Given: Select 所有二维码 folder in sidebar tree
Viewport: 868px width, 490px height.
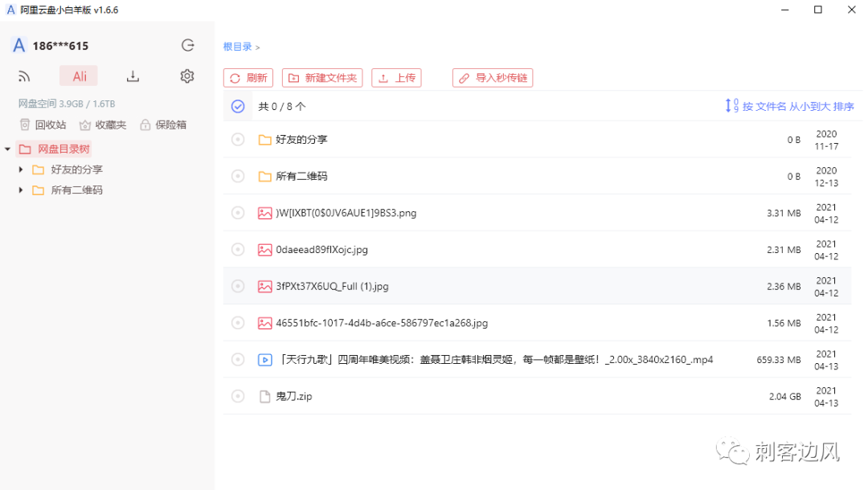Looking at the screenshot, I should (x=76, y=190).
